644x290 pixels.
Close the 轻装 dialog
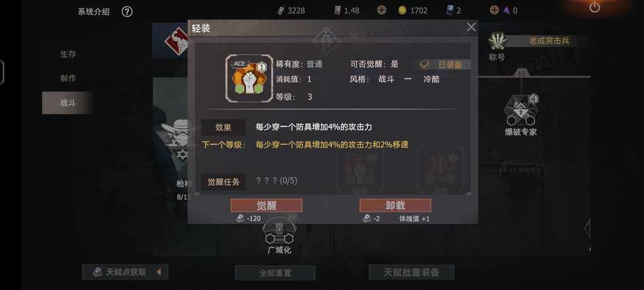point(471,28)
